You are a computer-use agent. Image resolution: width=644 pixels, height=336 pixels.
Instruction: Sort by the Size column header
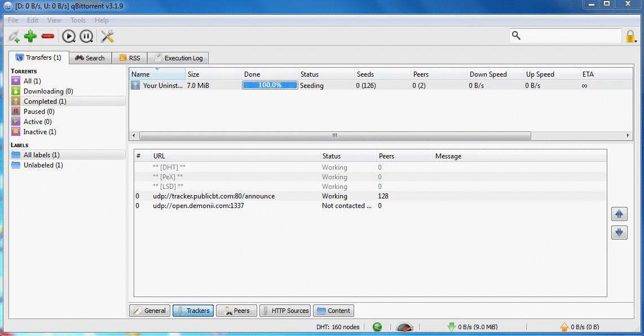214,74
